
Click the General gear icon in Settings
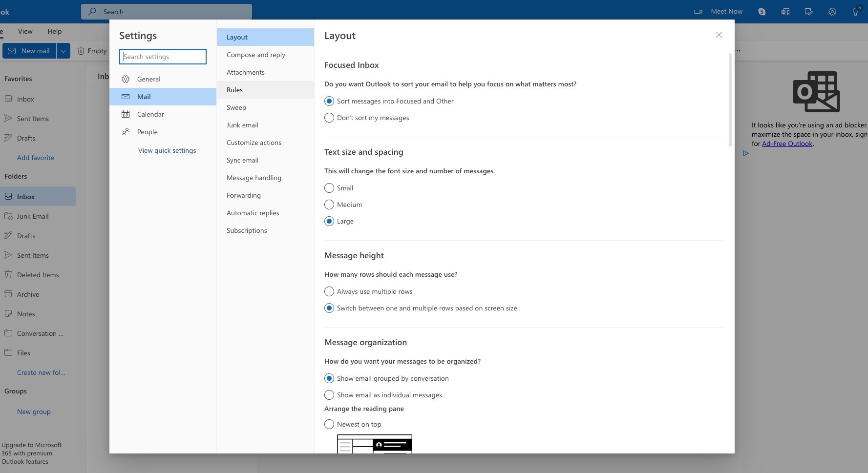pyautogui.click(x=126, y=79)
